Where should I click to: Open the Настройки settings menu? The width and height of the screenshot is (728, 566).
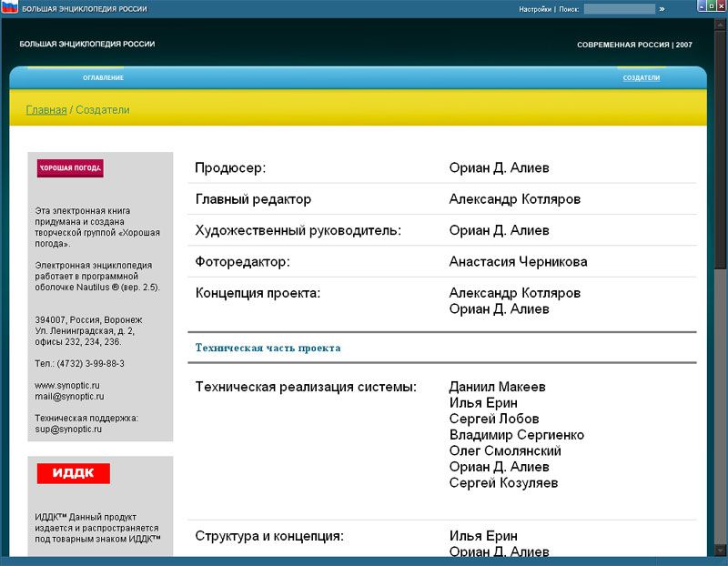[x=534, y=9]
